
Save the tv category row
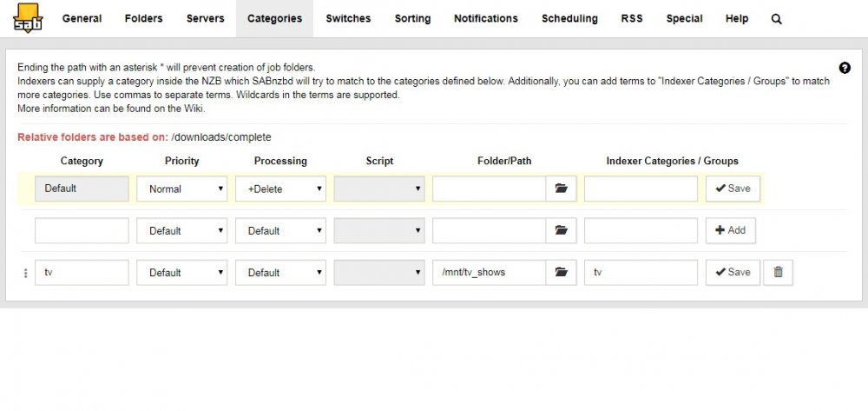click(x=733, y=273)
